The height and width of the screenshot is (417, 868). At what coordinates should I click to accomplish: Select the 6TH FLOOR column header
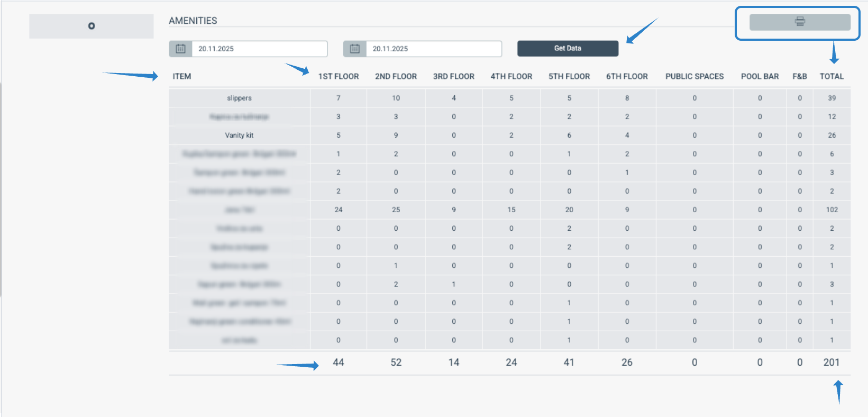627,76
